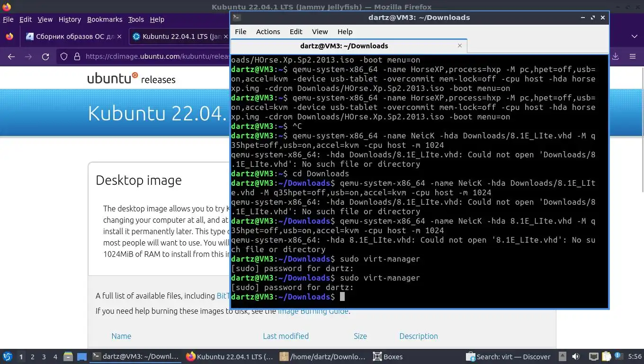Viewport: 644px width, 364px height.
Task: Click the ubuntu releases logo
Action: (x=131, y=78)
